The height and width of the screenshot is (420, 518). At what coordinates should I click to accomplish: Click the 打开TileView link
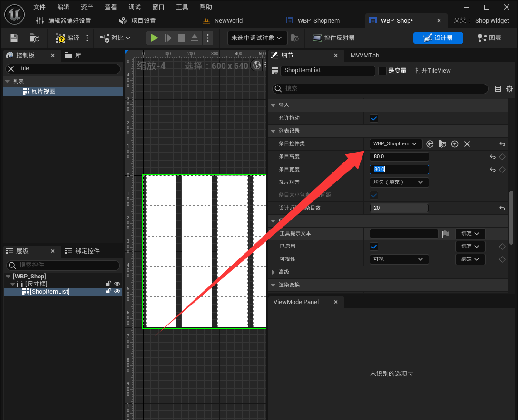click(x=433, y=71)
